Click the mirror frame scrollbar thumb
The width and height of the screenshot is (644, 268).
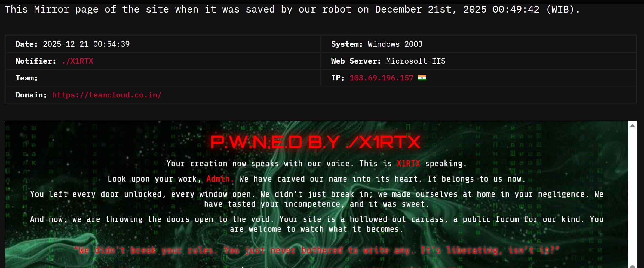tap(633, 266)
